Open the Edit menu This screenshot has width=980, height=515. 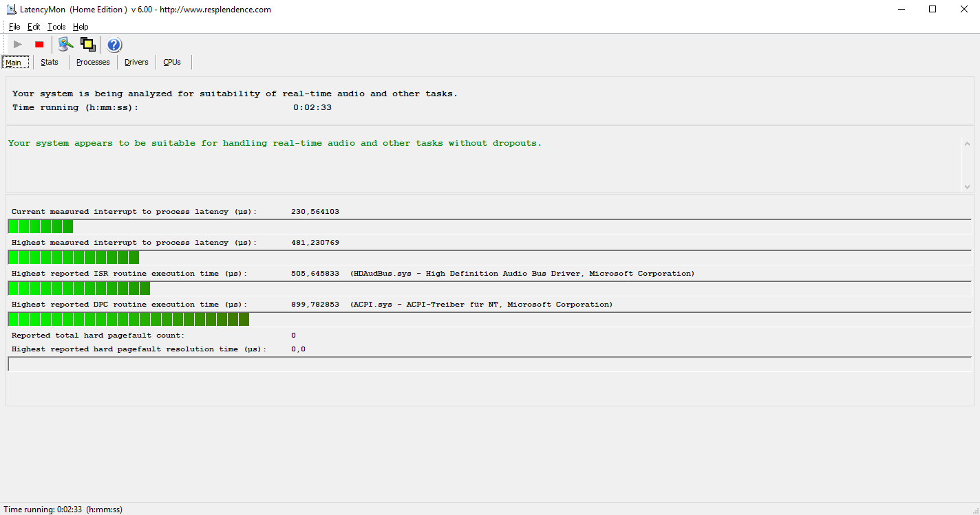34,27
